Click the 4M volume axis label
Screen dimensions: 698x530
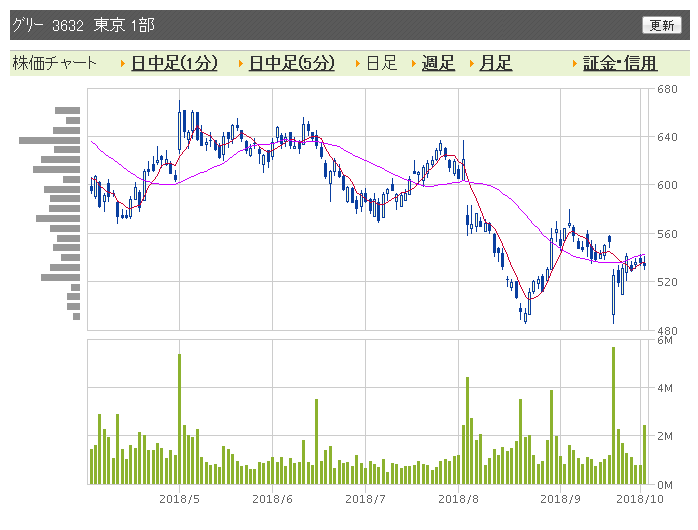point(665,388)
